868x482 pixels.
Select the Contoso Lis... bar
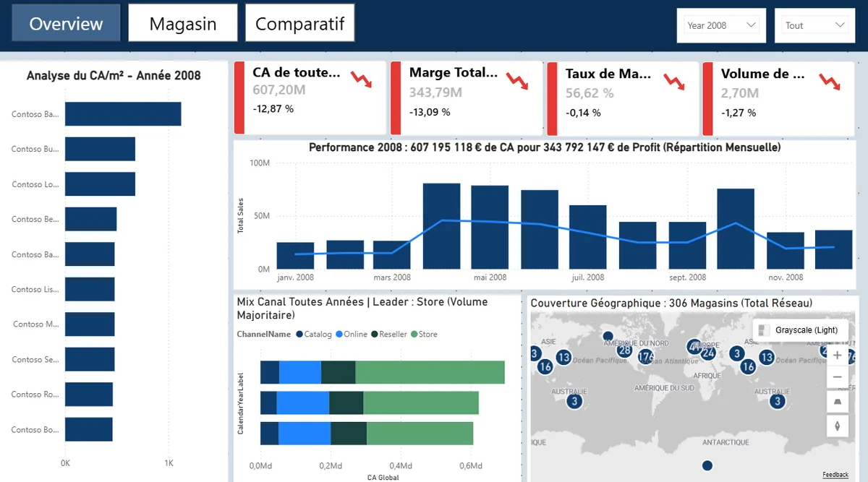click(90, 289)
